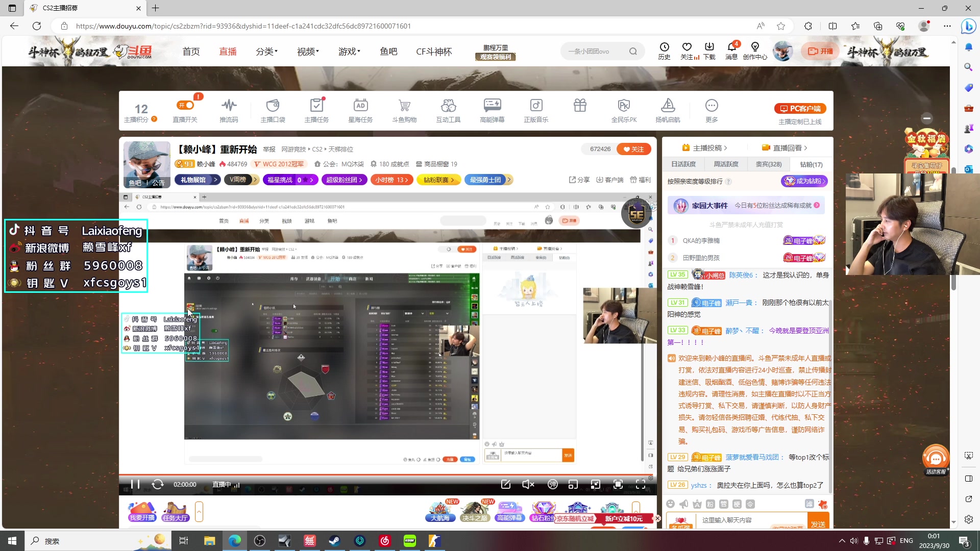
Task: Click the 梗 meme chat icon
Action: [737, 504]
